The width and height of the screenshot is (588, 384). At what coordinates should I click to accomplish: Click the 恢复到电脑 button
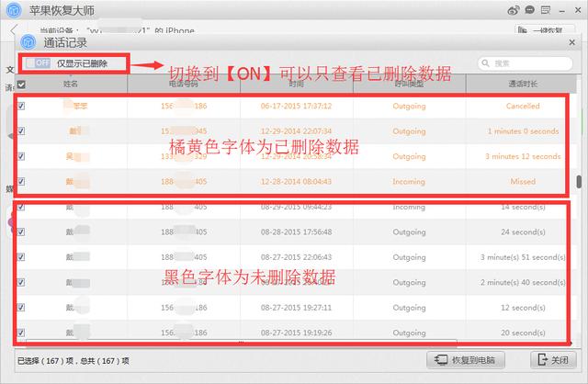tap(466, 360)
